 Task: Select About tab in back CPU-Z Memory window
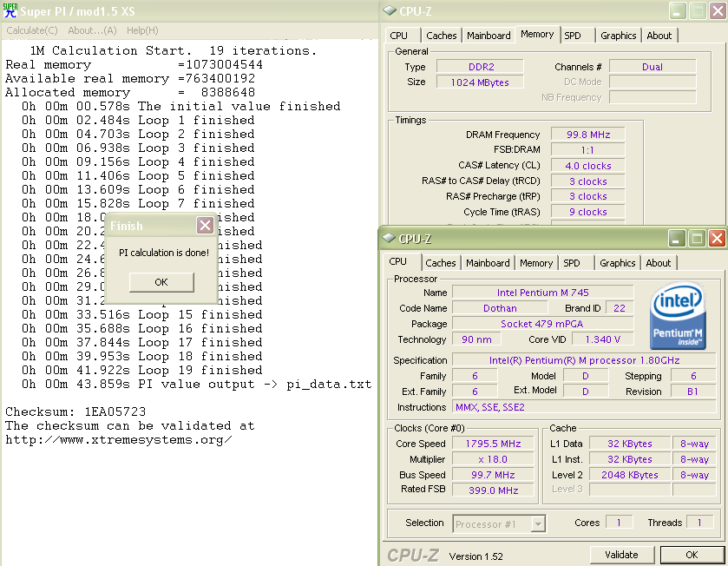659,36
